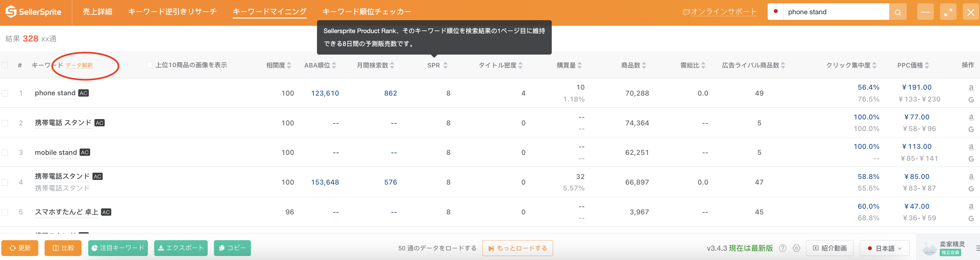This screenshot has height=260, width=980.
Task: Open Google icon for スマホすたんど 卓上 row
Action: 971,218
